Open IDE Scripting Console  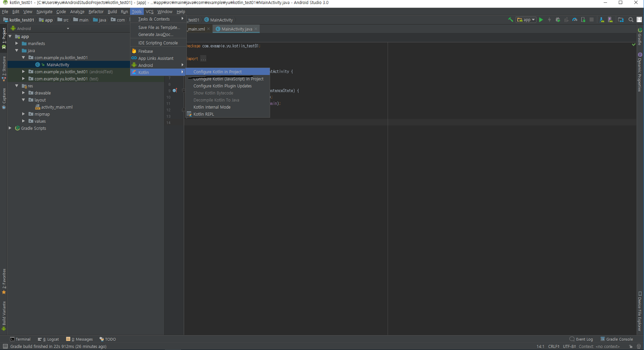point(158,43)
